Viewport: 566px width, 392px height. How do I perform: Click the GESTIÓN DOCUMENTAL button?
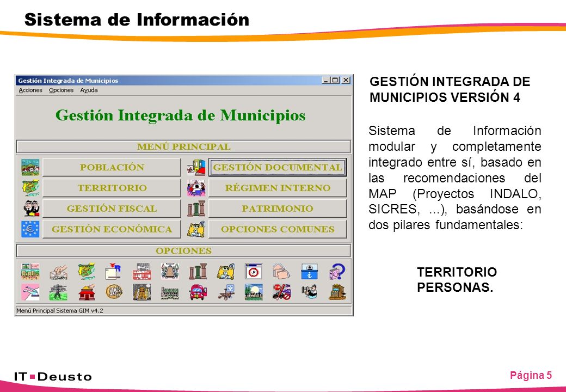pyautogui.click(x=278, y=167)
